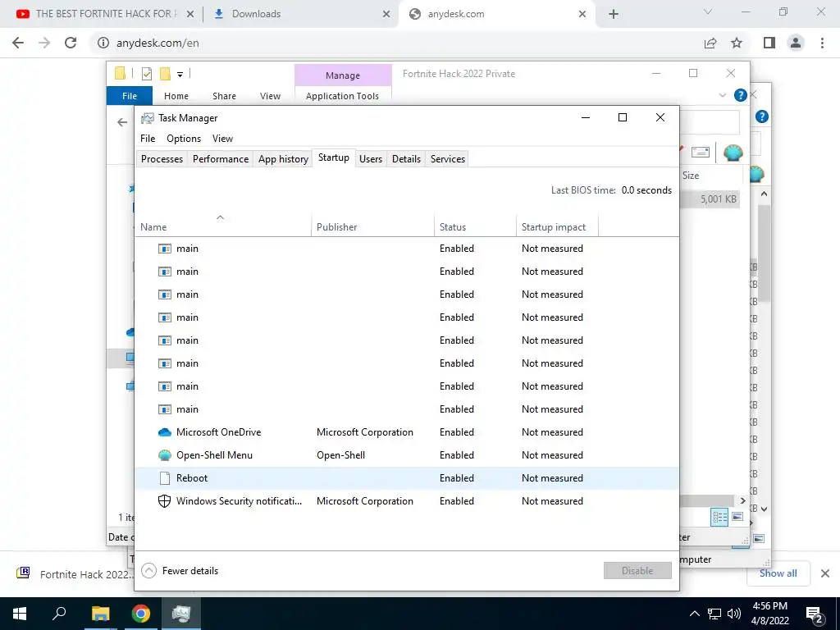This screenshot has height=630, width=840.
Task: Expand the Explorer ribbon chevron
Action: 722,95
